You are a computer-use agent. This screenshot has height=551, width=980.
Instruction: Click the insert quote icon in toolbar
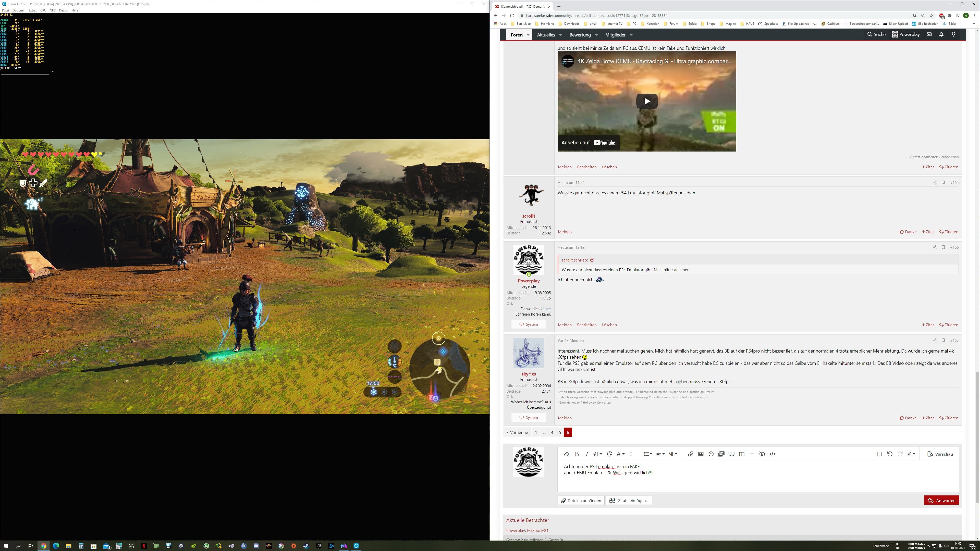tap(731, 454)
